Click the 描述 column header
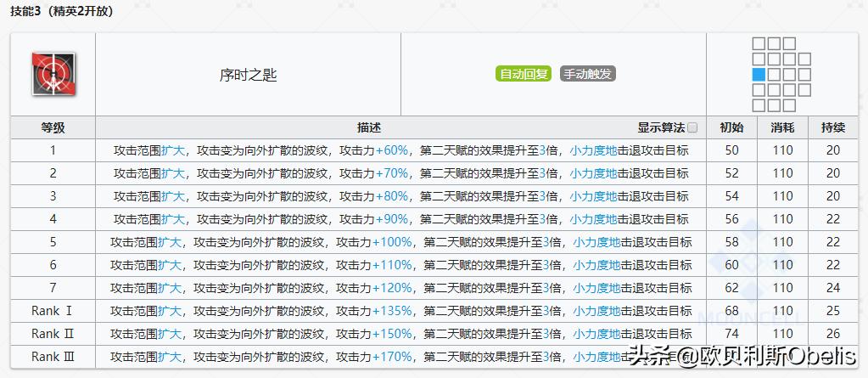 pos(369,128)
